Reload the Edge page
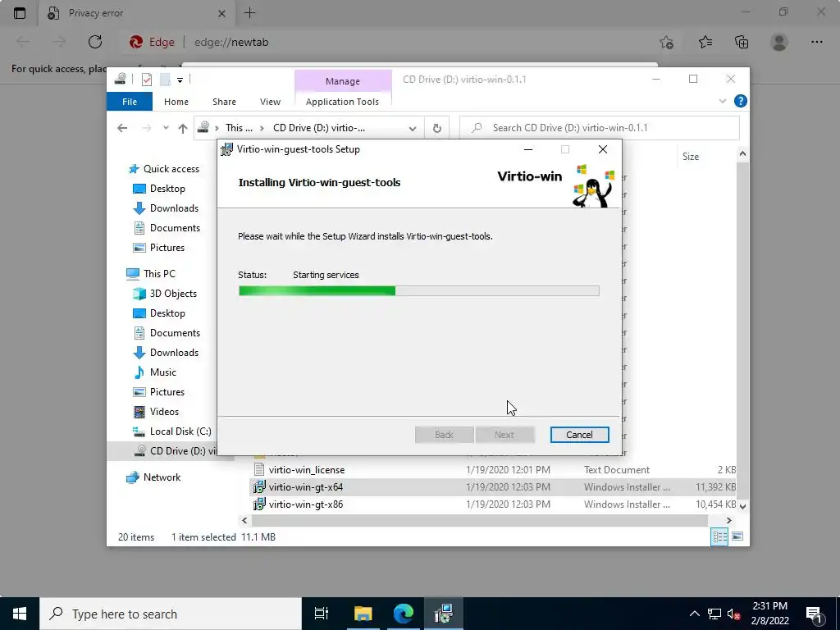Image resolution: width=840 pixels, height=630 pixels. click(95, 42)
